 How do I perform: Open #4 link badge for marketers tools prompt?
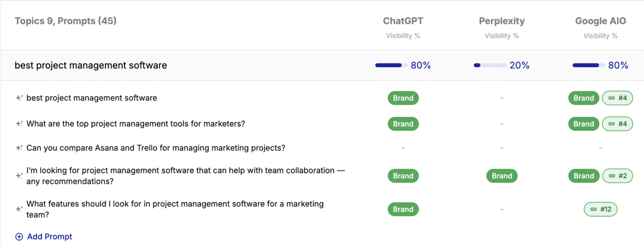617,124
